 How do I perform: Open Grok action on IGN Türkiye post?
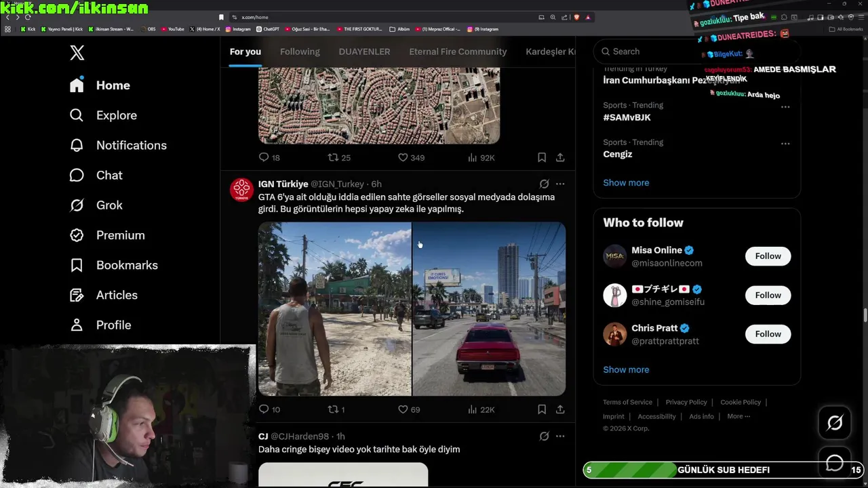pyautogui.click(x=544, y=184)
